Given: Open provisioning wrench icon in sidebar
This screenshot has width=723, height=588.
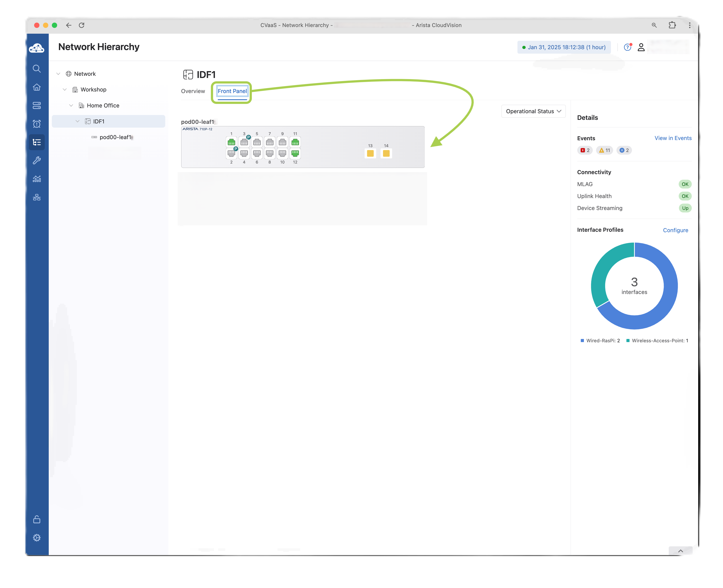Looking at the screenshot, I should coord(37,160).
